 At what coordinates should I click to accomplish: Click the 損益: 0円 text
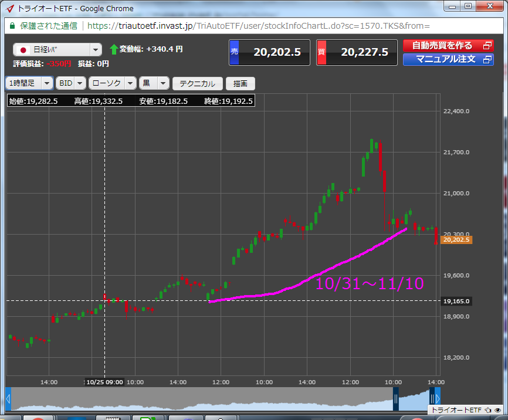[93, 63]
